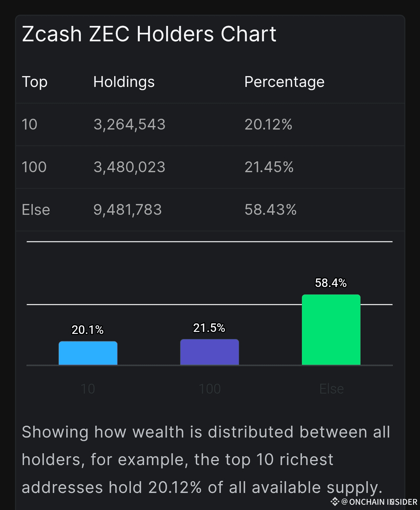
Task: Click the Binance logo icon in the watermark
Action: (335, 501)
